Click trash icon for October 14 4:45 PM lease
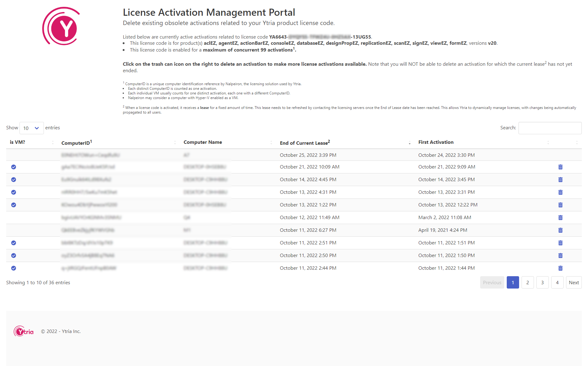The image size is (588, 366). [560, 180]
